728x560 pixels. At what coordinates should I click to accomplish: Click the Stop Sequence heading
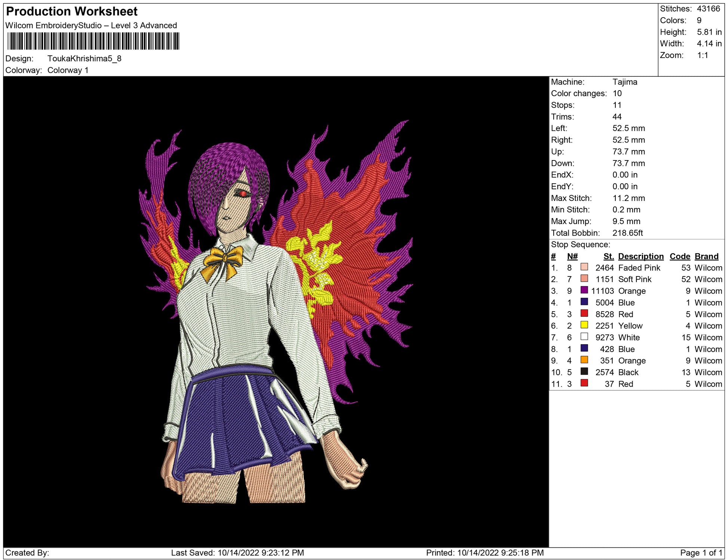click(580, 245)
